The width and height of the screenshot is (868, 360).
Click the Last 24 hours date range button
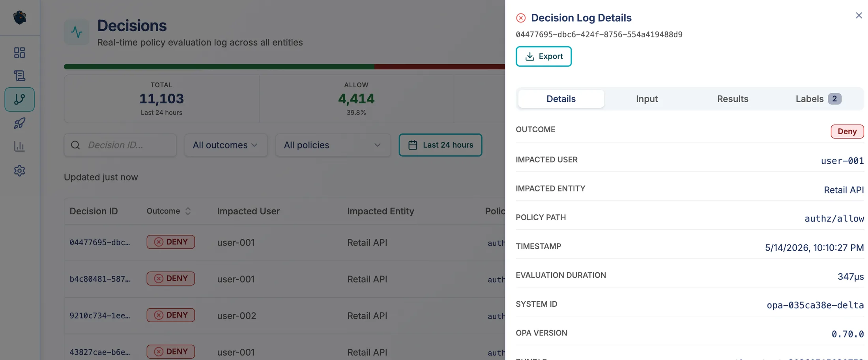[x=440, y=145]
